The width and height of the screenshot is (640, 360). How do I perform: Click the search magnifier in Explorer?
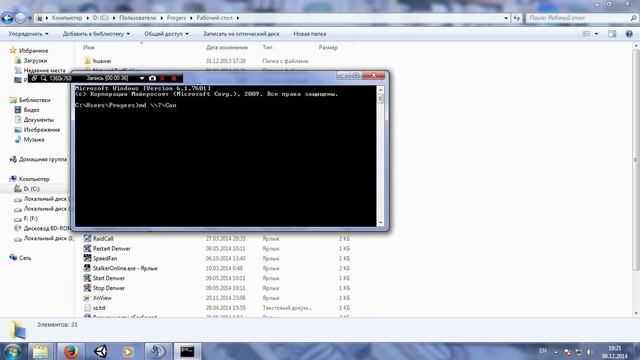633,18
